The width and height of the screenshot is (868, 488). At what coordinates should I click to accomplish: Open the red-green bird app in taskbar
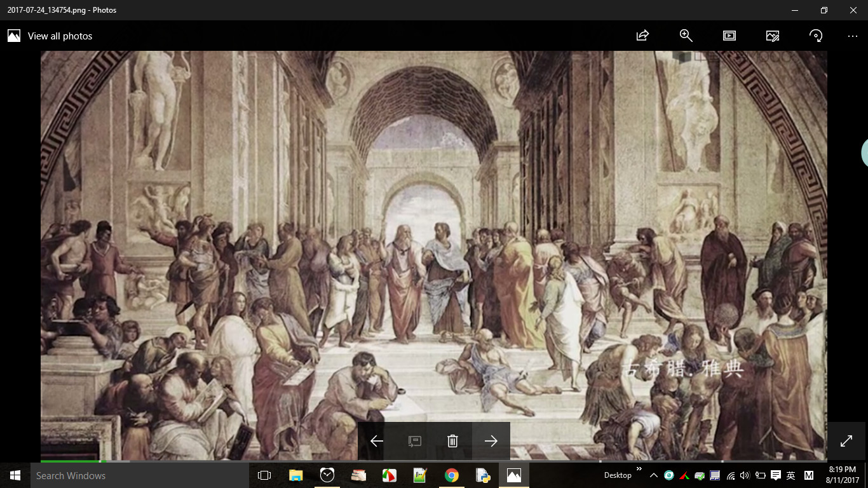[x=390, y=475]
